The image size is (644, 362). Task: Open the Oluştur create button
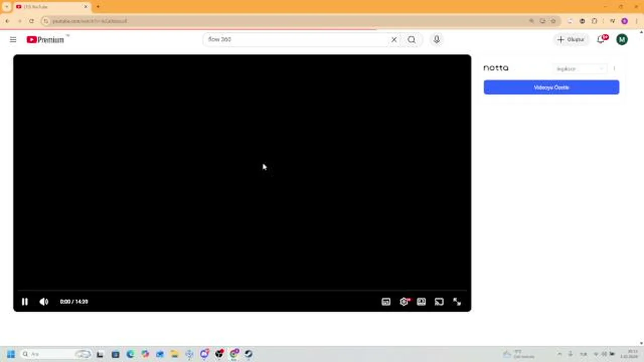coord(571,39)
